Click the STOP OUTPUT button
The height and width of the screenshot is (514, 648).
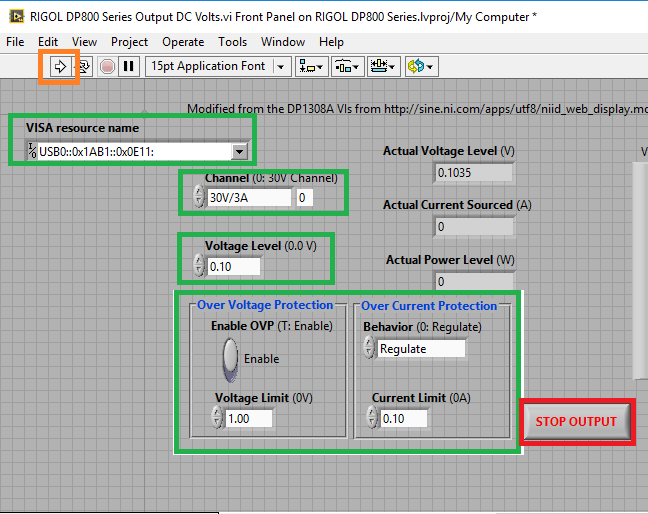(577, 421)
